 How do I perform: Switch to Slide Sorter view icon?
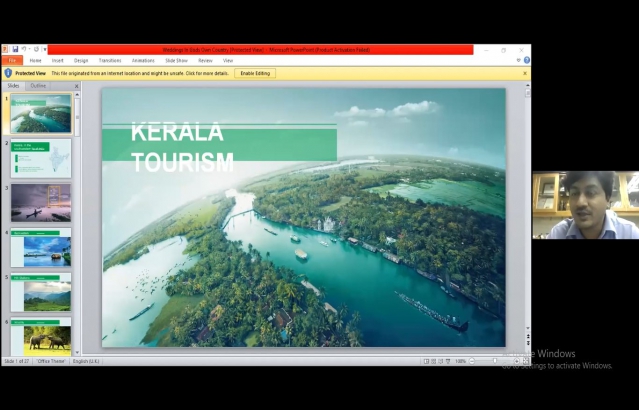point(434,362)
